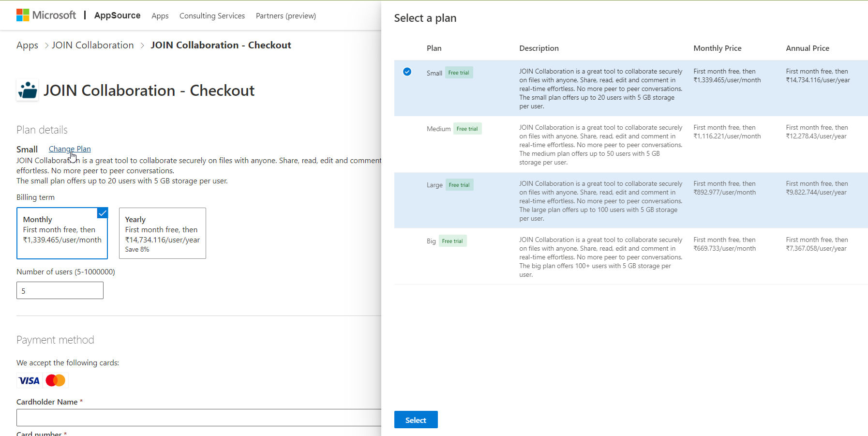Viewport: 868px width, 436px height.
Task: Open AppSource home link
Action: [117, 15]
